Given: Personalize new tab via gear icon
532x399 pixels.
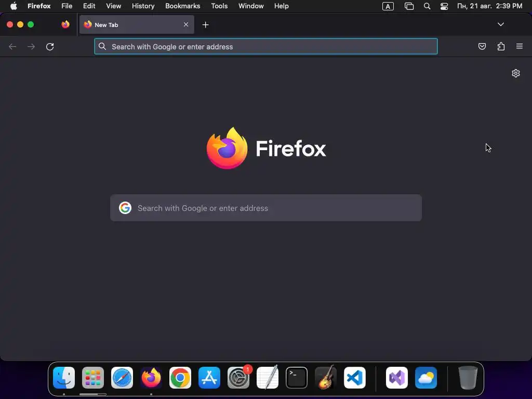Looking at the screenshot, I should [x=516, y=73].
